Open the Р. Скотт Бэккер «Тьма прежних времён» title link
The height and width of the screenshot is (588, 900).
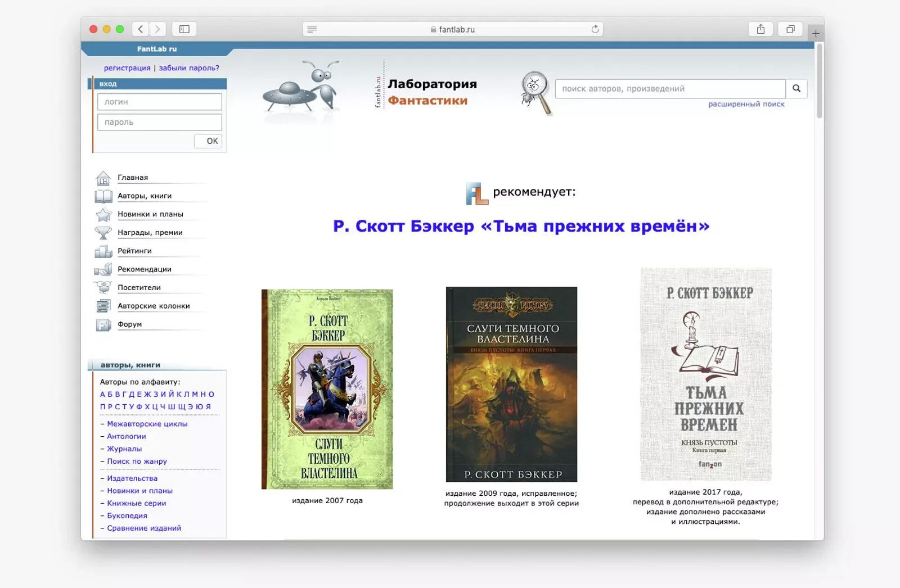tap(521, 226)
